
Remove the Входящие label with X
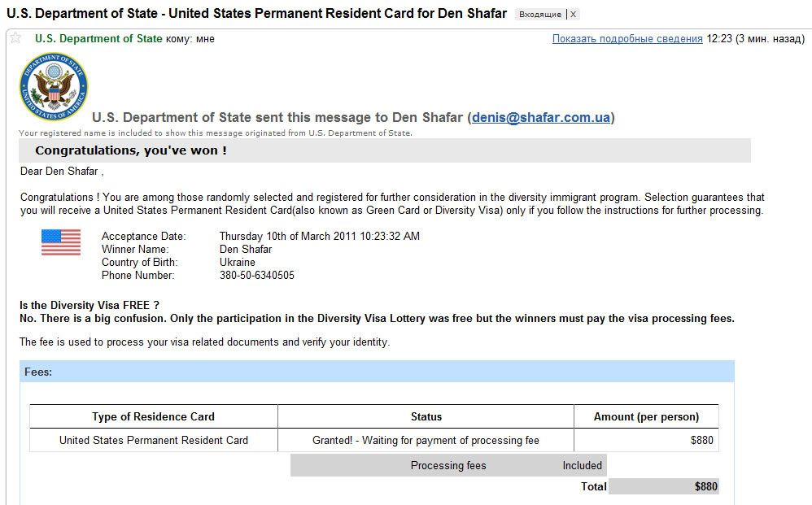pos(573,15)
